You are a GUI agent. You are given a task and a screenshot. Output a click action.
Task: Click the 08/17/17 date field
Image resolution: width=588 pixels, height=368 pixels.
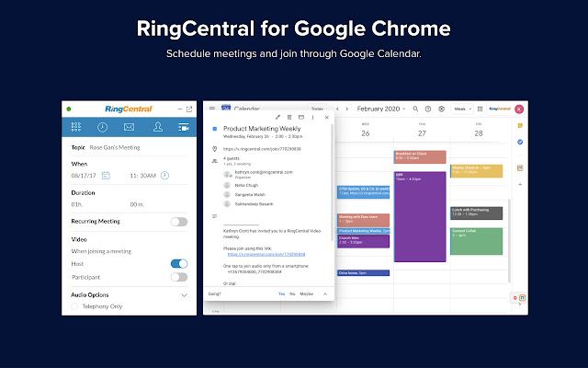(84, 176)
